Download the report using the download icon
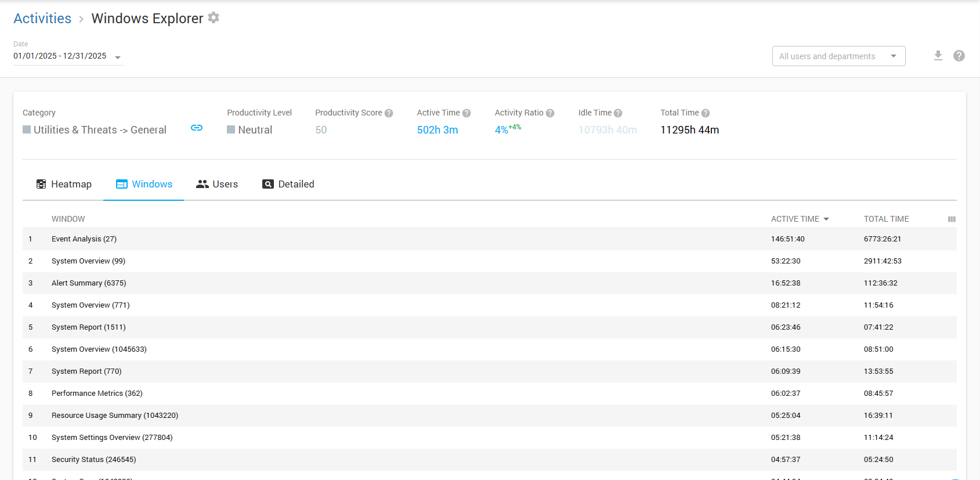 [x=938, y=56]
